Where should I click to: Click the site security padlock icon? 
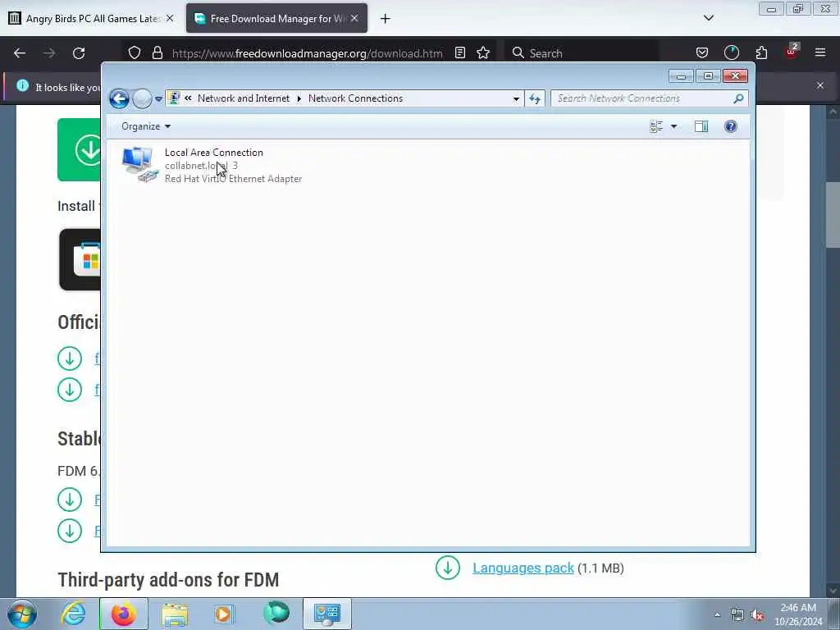[x=157, y=53]
